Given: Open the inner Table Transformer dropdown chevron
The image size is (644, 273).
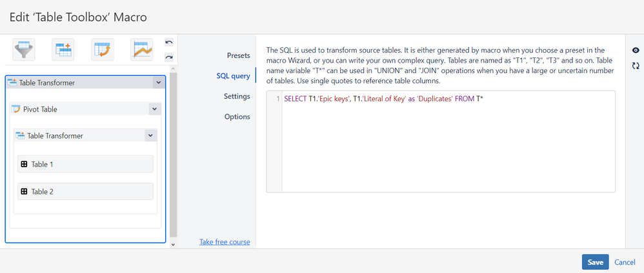Looking at the screenshot, I should (150, 136).
